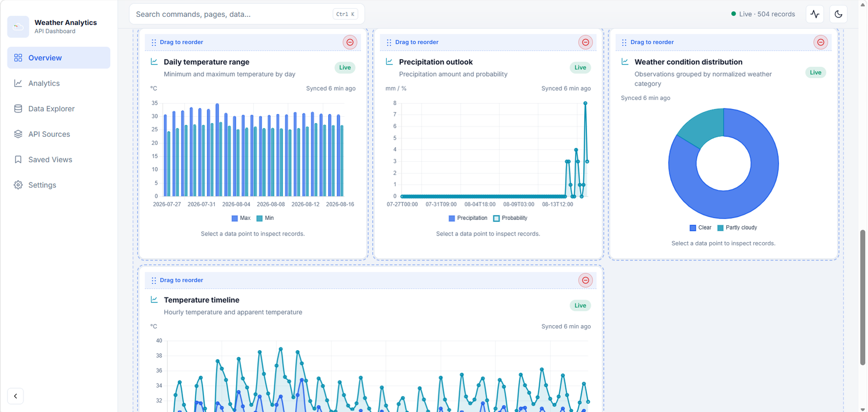Viewport: 868px width, 412px height.
Task: Click Live badge on Precipitation outlook
Action: (x=580, y=67)
